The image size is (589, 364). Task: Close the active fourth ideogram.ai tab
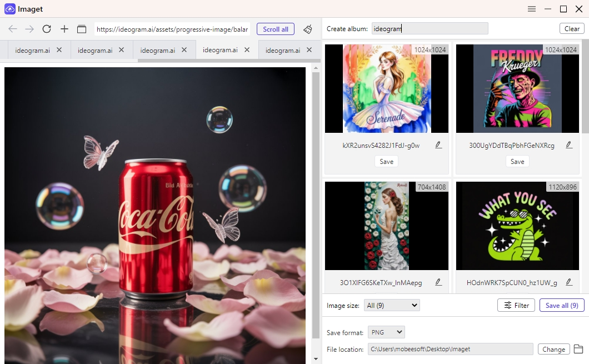click(247, 49)
